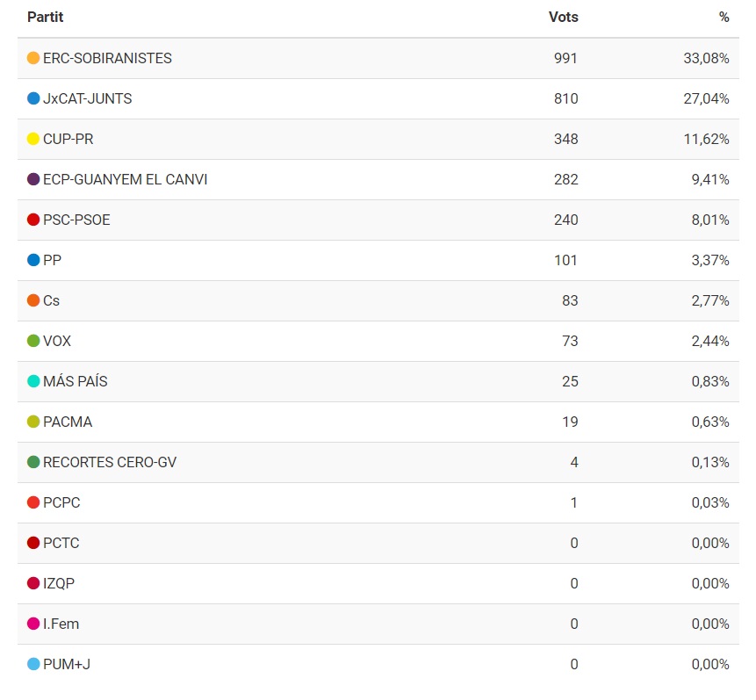Viewport: 756px width, 700px height.
Task: Click RECORTES CERO-GV party label
Action: point(110,462)
